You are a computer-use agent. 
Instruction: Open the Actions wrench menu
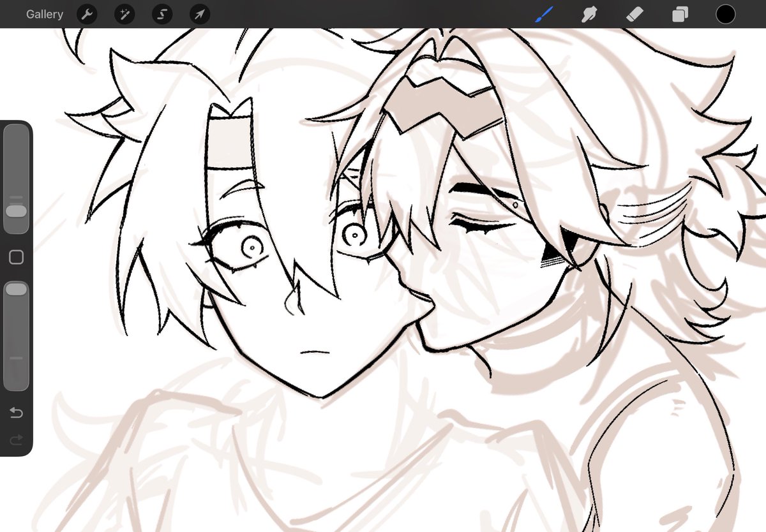(x=87, y=14)
